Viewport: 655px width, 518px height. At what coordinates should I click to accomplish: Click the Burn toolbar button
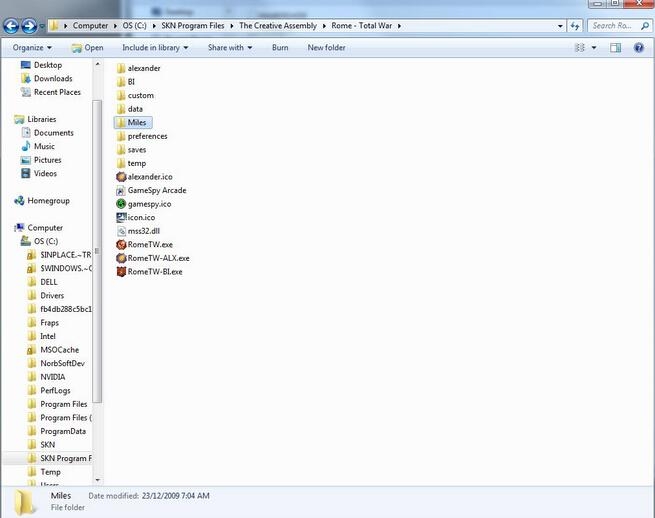click(x=280, y=47)
